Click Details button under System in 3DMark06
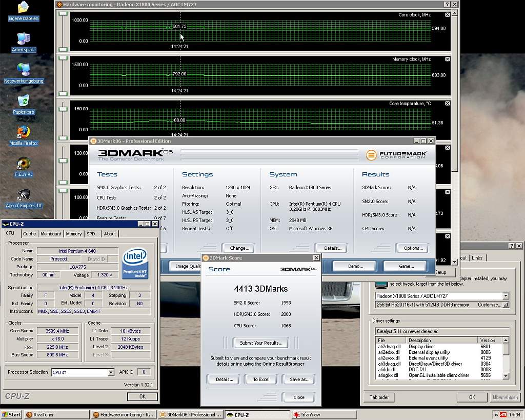 point(332,248)
